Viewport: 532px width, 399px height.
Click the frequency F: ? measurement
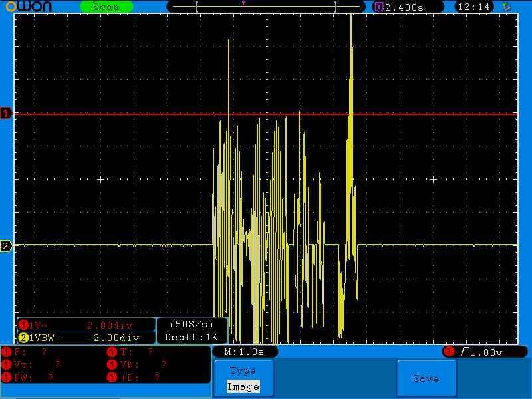[x=25, y=352]
